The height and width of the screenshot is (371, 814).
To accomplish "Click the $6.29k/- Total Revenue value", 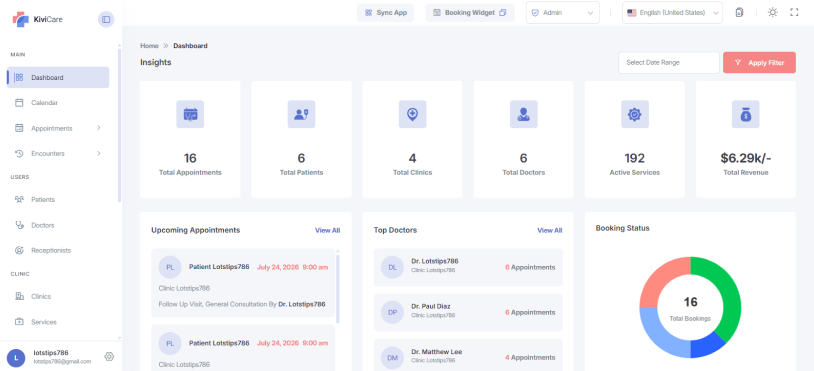I will (x=745, y=158).
